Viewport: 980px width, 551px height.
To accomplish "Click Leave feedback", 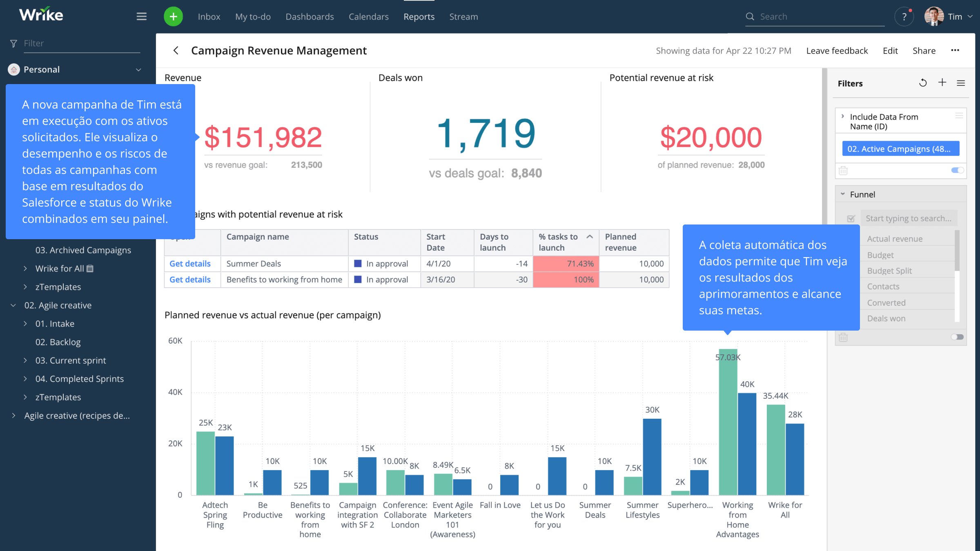I will tap(837, 51).
